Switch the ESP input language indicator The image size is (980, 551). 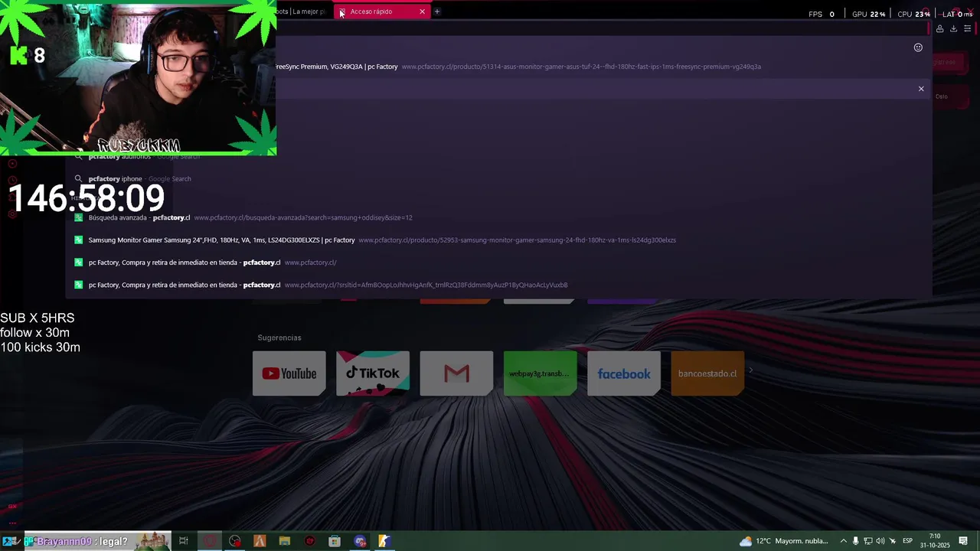click(907, 541)
